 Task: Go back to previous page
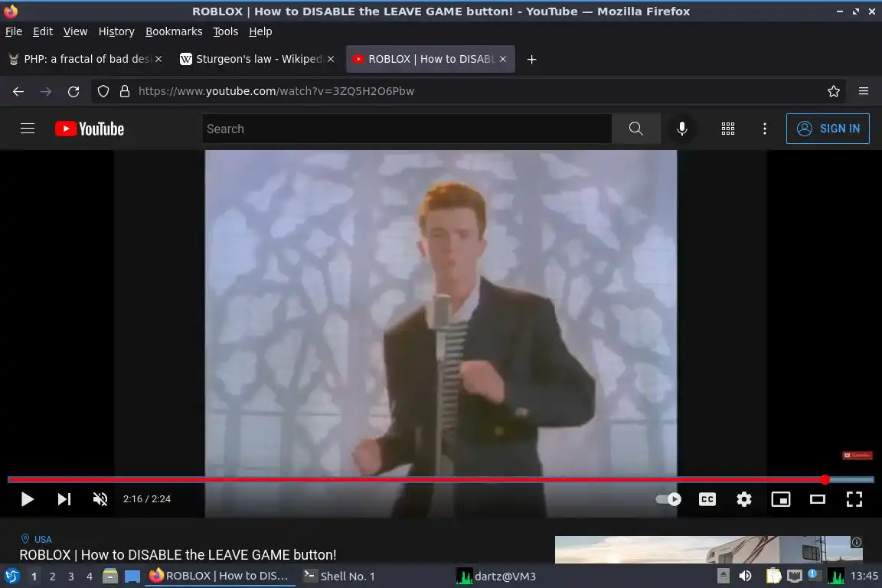(x=18, y=91)
